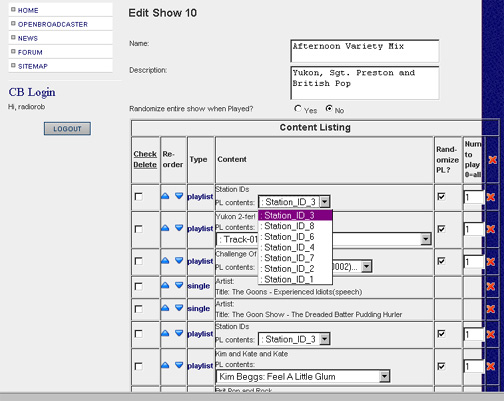This screenshot has width=504, height=401.
Task: Select Yes to randomize entire show
Action: tap(298, 109)
